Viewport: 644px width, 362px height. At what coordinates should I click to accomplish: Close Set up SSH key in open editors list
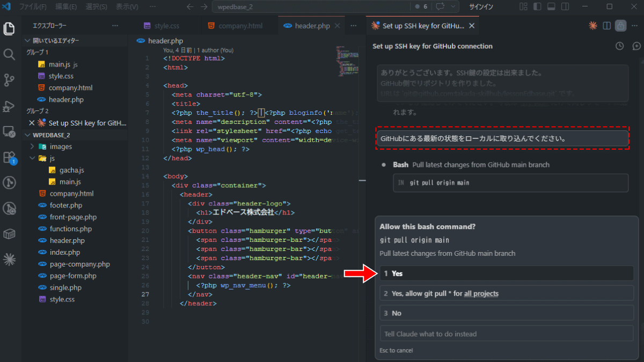coord(32,123)
